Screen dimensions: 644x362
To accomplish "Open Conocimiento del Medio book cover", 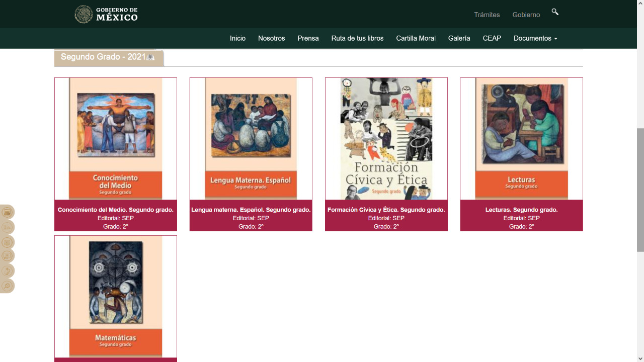I will 116,139.
